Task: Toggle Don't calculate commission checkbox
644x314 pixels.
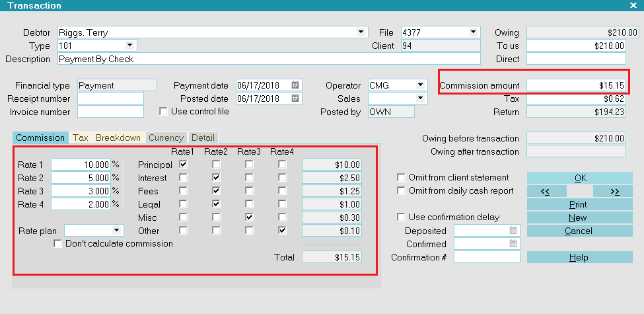Action: tap(57, 244)
